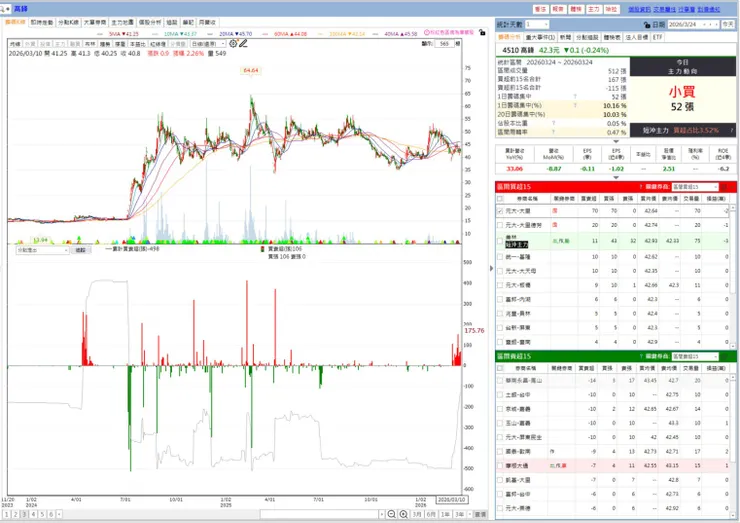Open the 新聞 tab in right panel

pos(565,37)
